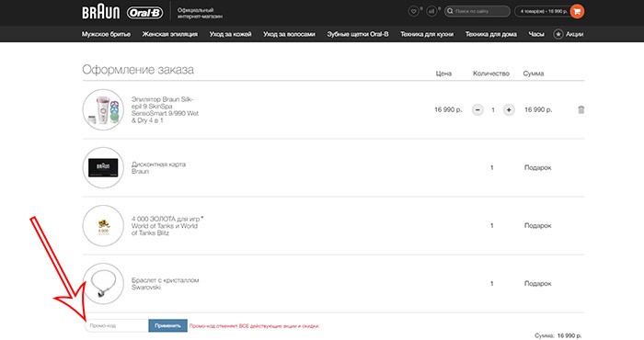Open the product comparison icon
This screenshot has width=644, height=340.
(431, 11)
